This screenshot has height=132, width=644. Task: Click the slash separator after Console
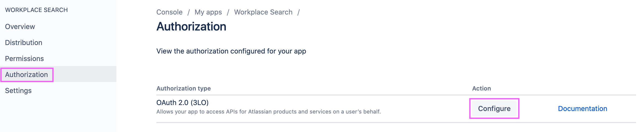[x=189, y=12]
